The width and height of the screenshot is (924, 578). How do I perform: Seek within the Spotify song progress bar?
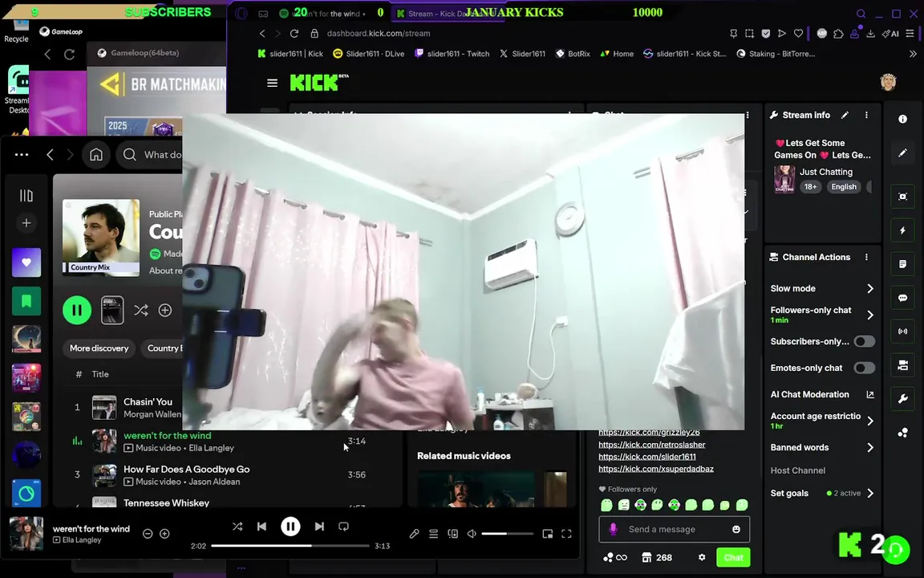point(290,546)
